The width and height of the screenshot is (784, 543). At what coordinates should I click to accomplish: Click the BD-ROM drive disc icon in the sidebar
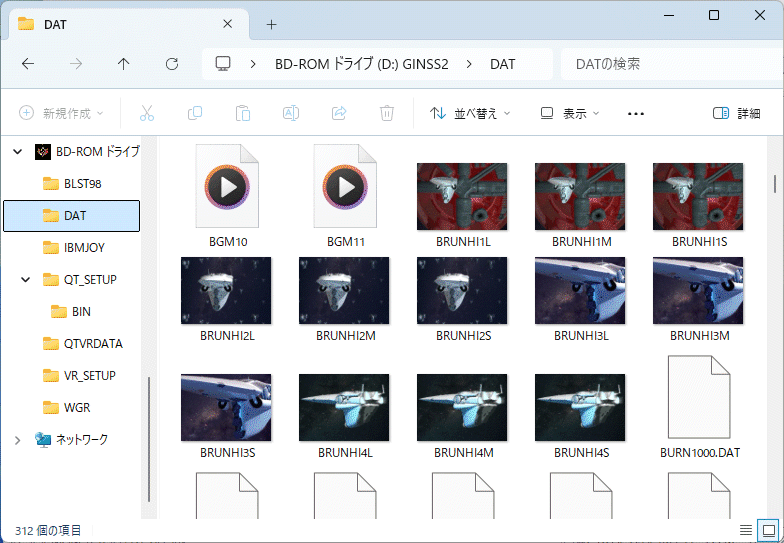click(x=42, y=152)
